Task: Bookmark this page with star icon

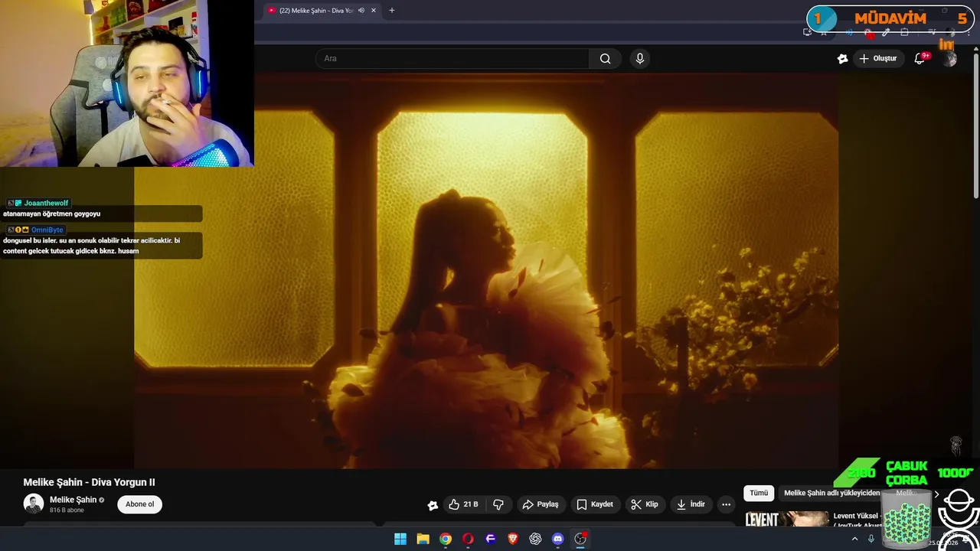Action: point(824,32)
